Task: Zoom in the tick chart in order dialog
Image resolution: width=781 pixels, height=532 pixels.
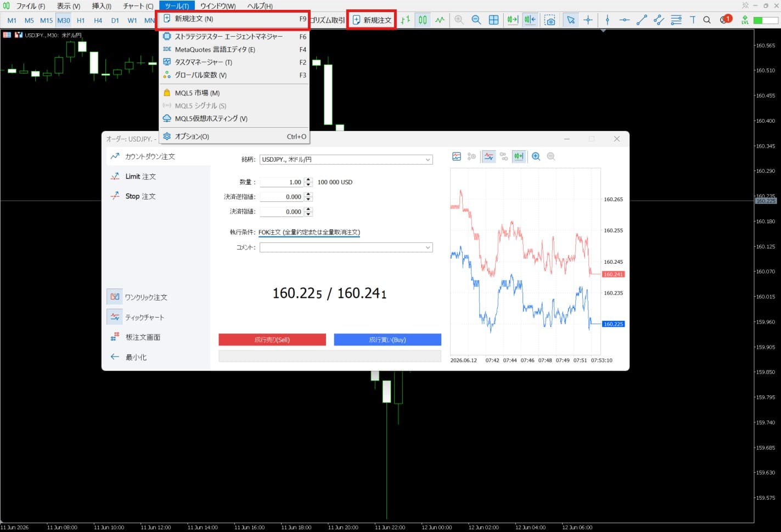Action: click(x=536, y=156)
